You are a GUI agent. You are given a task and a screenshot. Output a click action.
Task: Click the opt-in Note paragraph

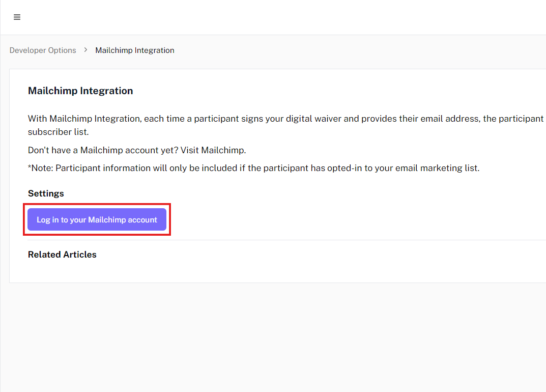(253, 168)
